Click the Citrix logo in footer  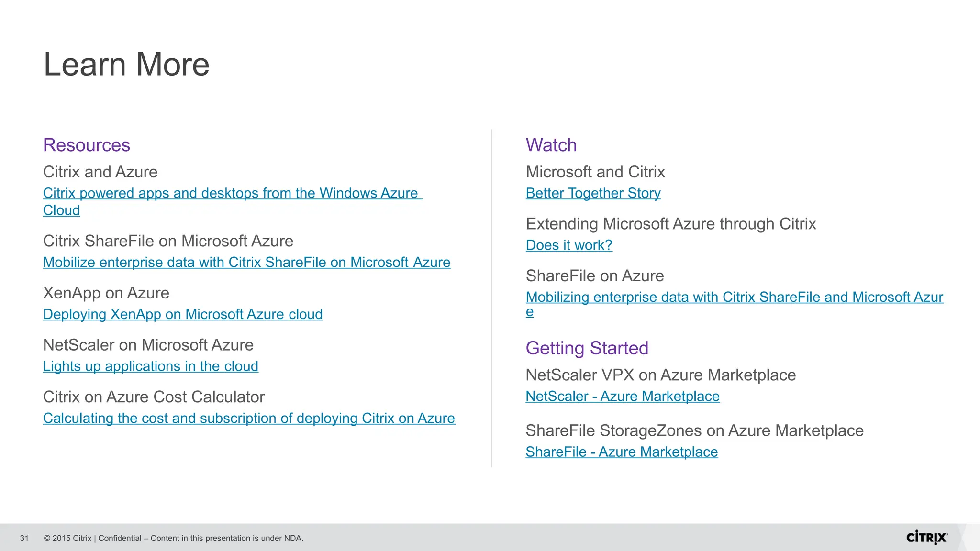[x=927, y=538]
